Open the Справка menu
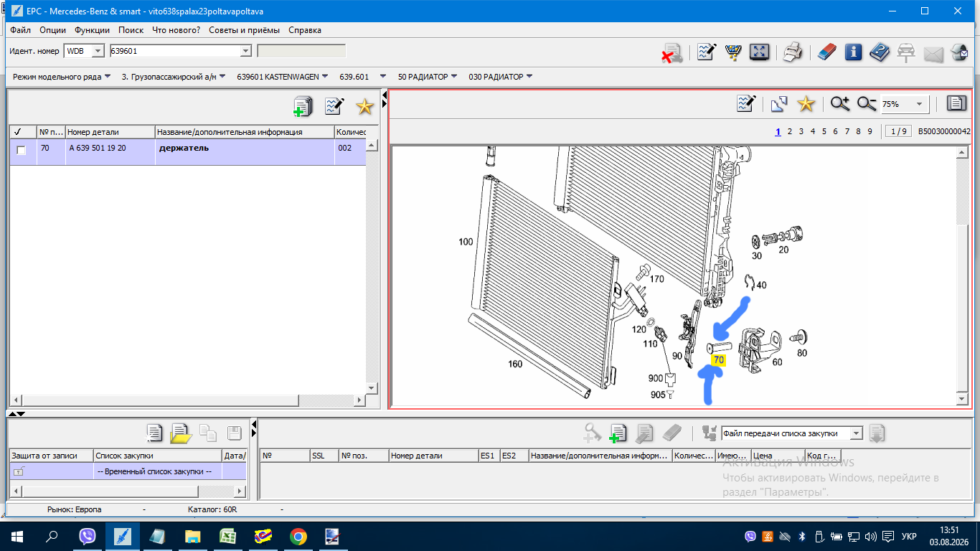The width and height of the screenshot is (980, 551). [305, 30]
